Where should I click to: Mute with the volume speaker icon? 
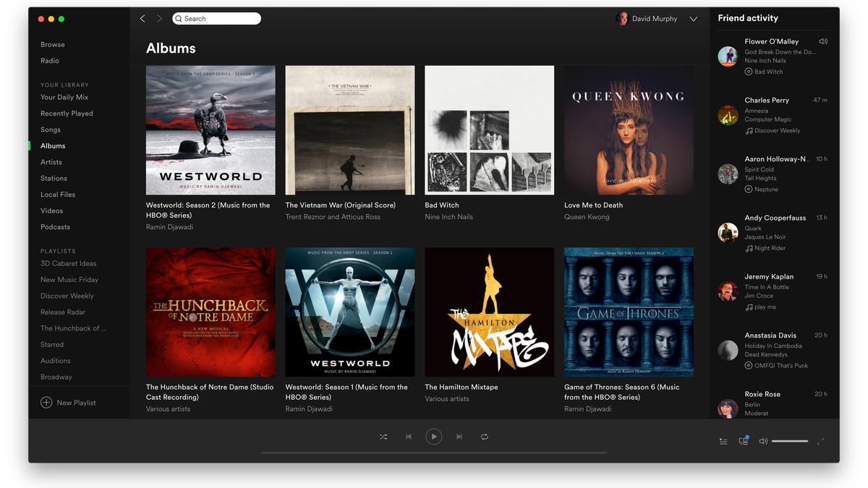pos(763,441)
